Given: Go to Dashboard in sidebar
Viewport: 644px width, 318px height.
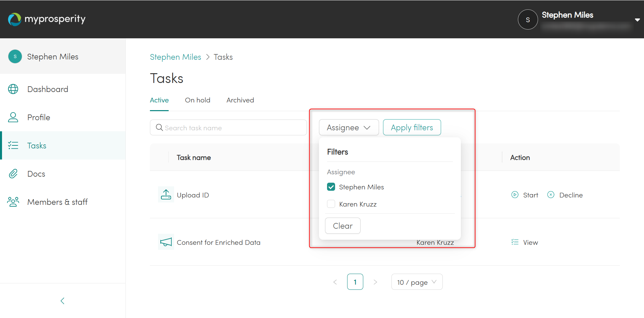Looking at the screenshot, I should (x=48, y=89).
